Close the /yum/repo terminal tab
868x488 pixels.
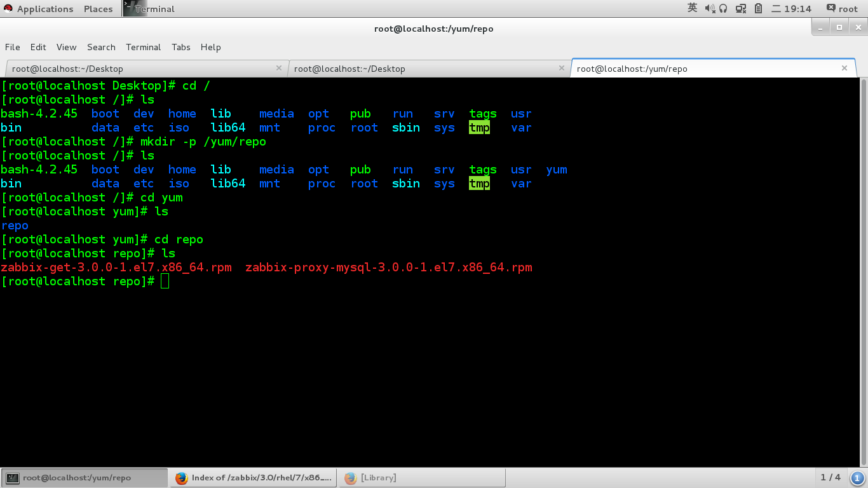point(844,68)
